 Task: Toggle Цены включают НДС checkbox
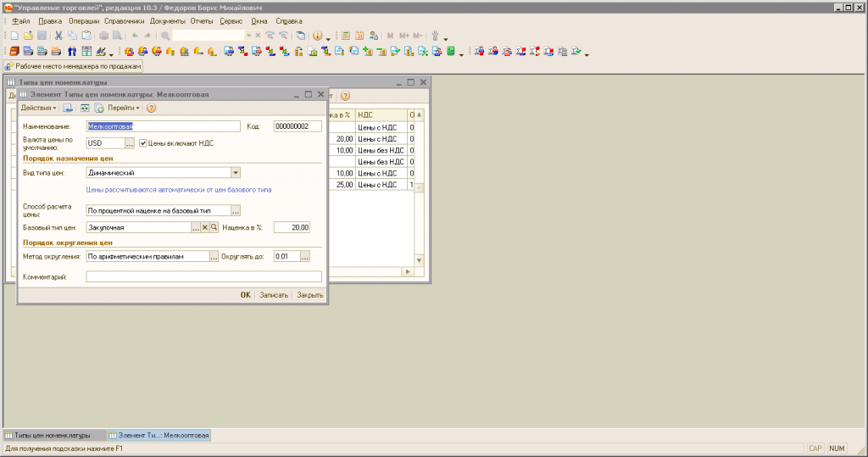(142, 143)
